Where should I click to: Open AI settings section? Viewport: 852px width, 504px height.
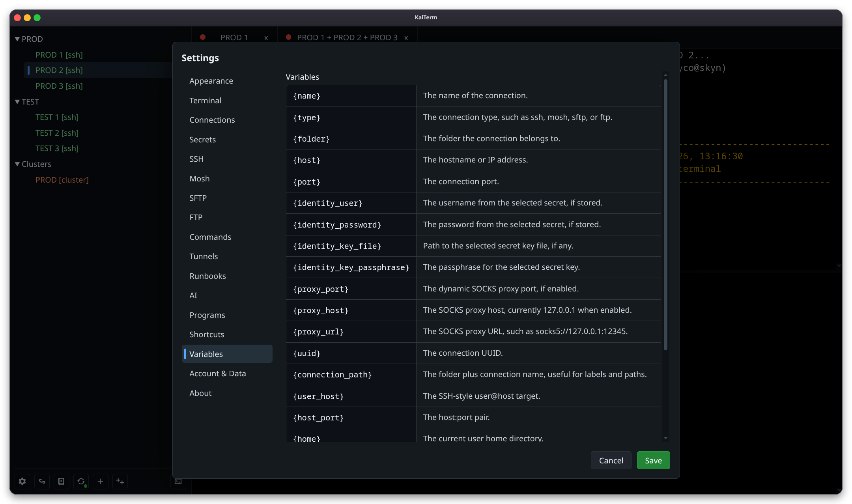(227, 295)
